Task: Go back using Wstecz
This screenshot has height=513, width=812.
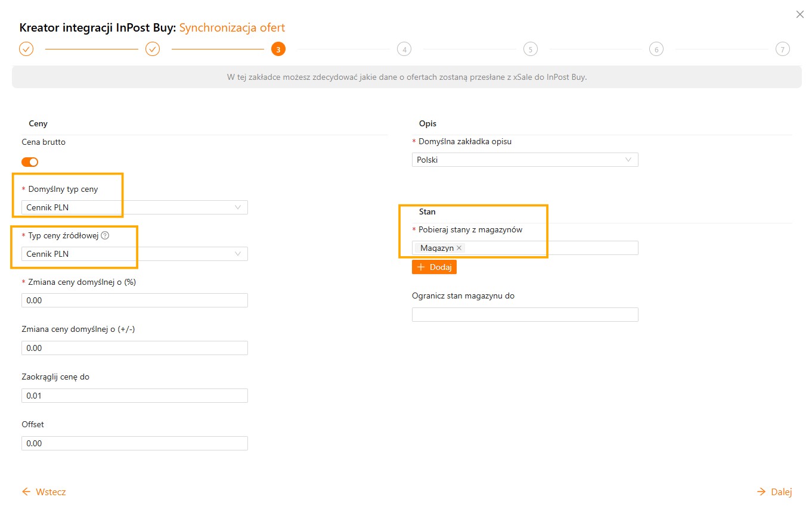Action: (44, 492)
